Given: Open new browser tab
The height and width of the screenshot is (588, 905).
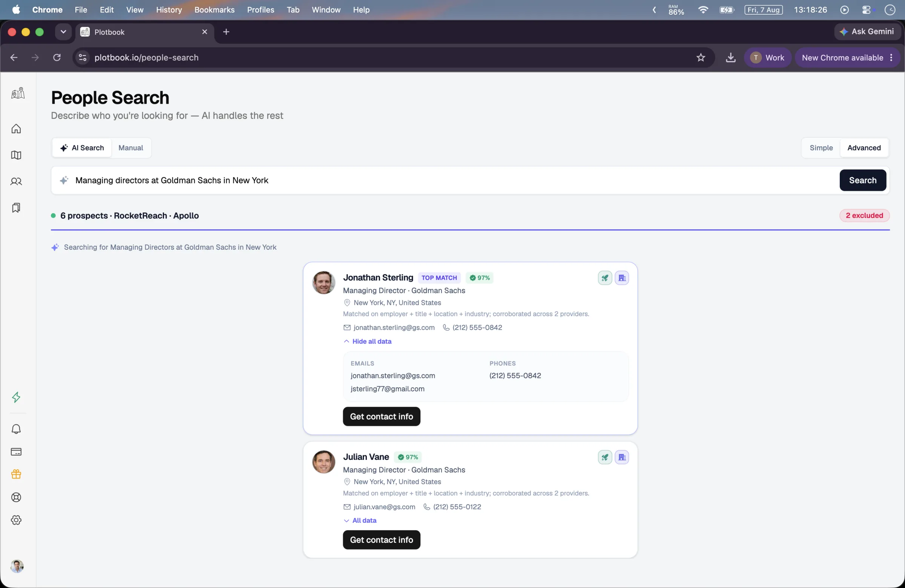Looking at the screenshot, I should coord(226,32).
